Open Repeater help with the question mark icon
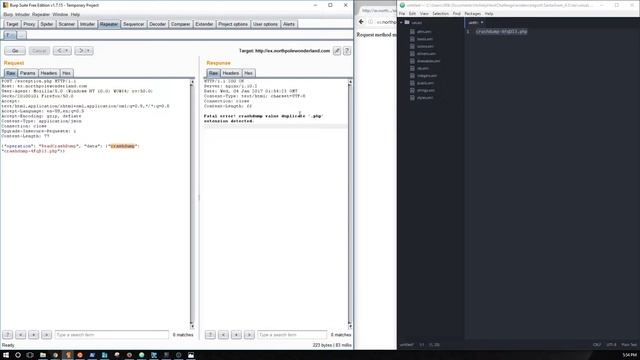Screen dimensions: 640x360 point(347,51)
